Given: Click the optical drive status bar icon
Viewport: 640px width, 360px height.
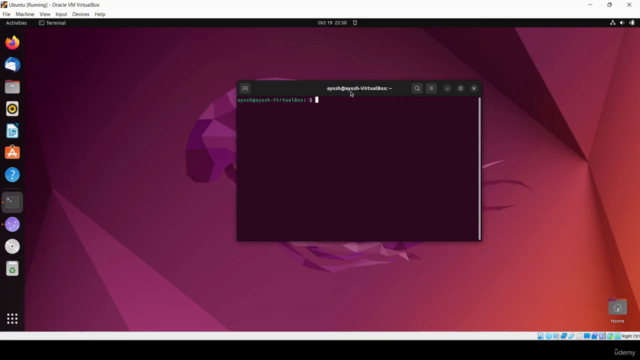Looking at the screenshot, I should 549,336.
